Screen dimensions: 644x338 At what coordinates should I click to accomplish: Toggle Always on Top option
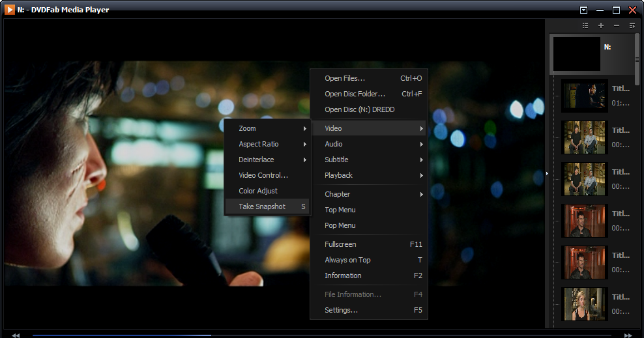click(369, 260)
